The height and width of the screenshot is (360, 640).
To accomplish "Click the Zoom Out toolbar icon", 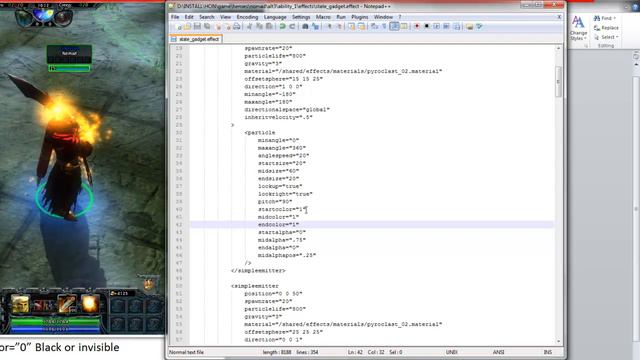I will (x=339, y=27).
